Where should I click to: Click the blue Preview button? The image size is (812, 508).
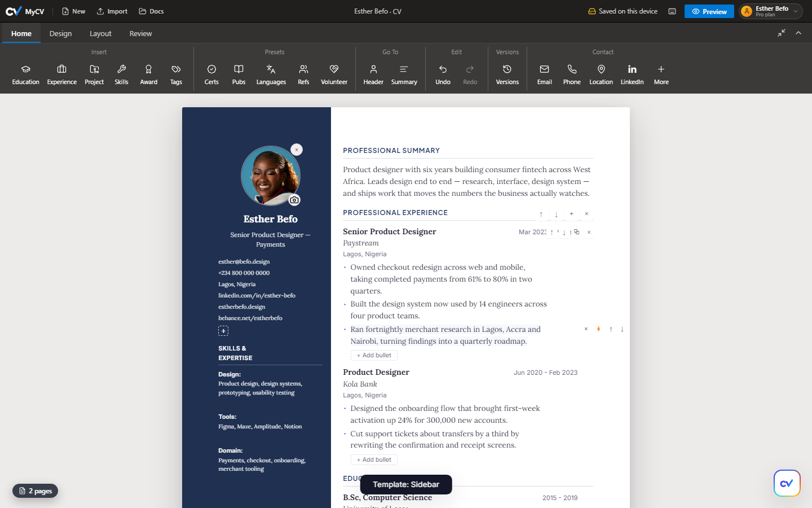(x=709, y=11)
